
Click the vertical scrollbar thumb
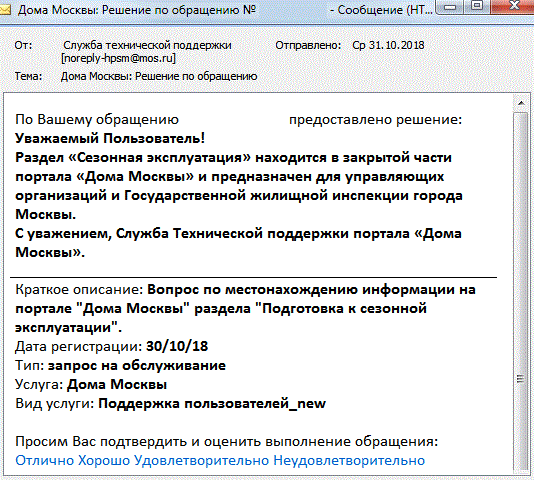pos(521,292)
